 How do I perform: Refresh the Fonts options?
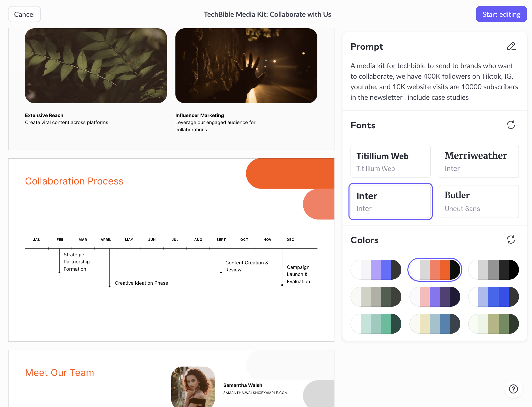click(511, 125)
